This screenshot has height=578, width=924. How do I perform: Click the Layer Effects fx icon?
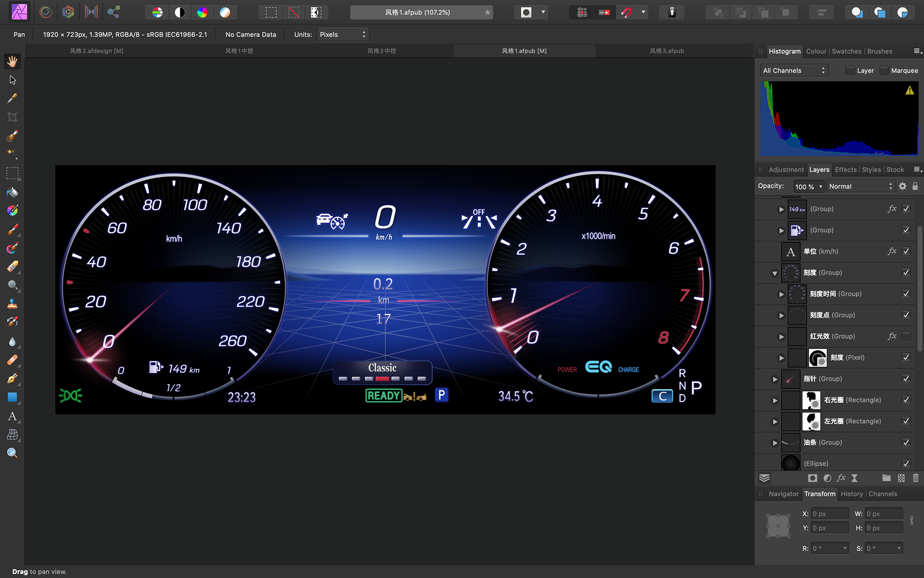[841, 478]
